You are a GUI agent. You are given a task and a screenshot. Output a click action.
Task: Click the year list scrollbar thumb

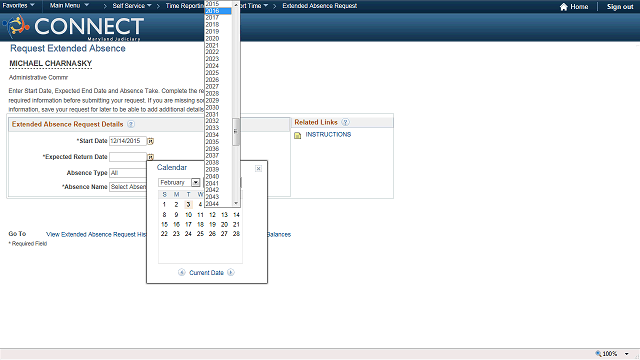point(236,131)
